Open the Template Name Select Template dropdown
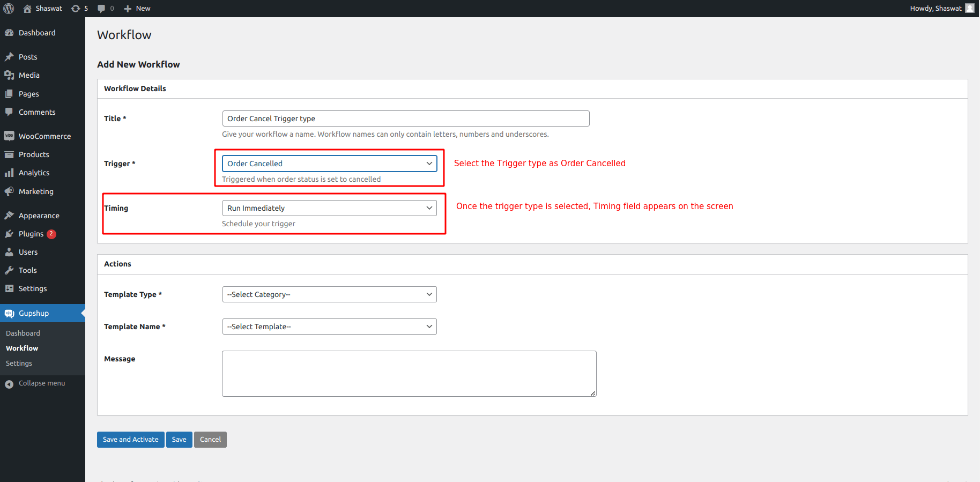This screenshot has width=980, height=482. pos(330,327)
